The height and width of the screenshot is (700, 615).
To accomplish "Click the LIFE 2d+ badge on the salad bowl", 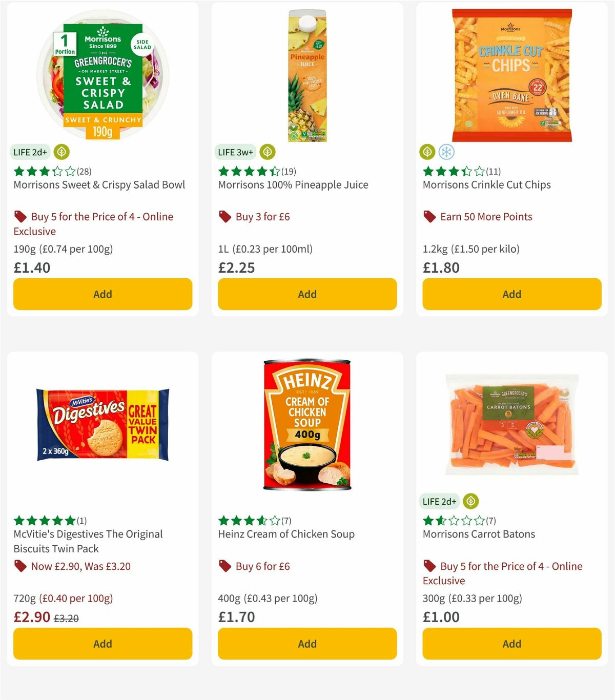I will click(x=30, y=152).
